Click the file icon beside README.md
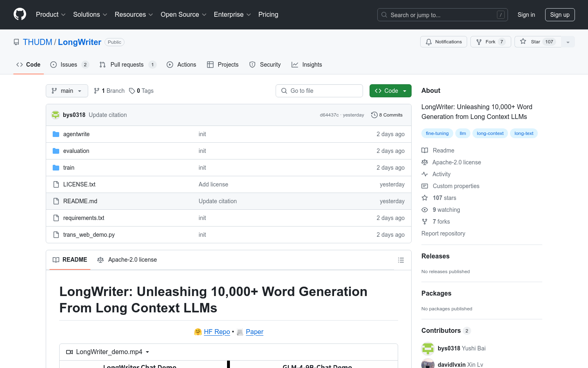This screenshot has width=588, height=368. click(56, 201)
